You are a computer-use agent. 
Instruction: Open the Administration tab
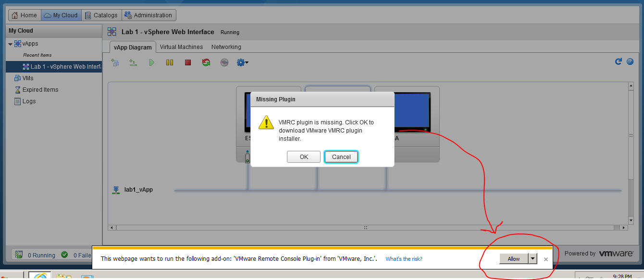click(149, 15)
